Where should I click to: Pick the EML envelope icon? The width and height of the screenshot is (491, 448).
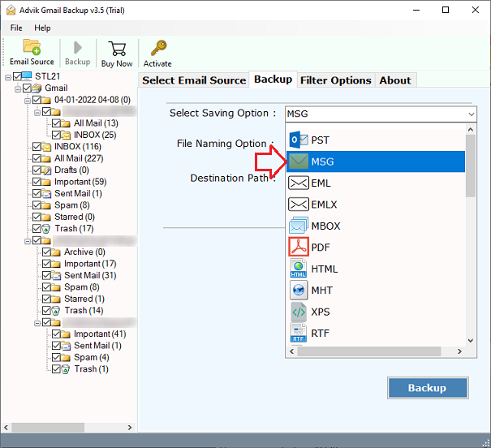(299, 183)
